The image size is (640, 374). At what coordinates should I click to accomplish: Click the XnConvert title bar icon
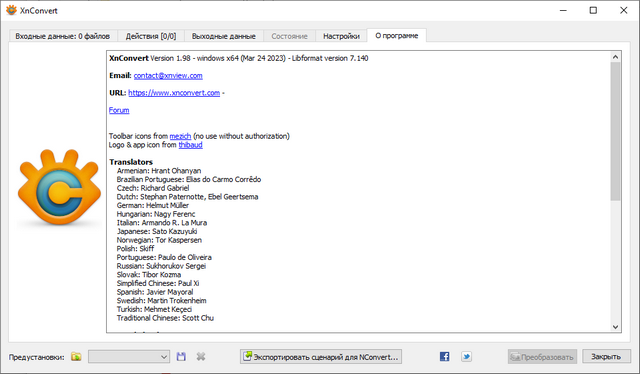click(x=11, y=10)
